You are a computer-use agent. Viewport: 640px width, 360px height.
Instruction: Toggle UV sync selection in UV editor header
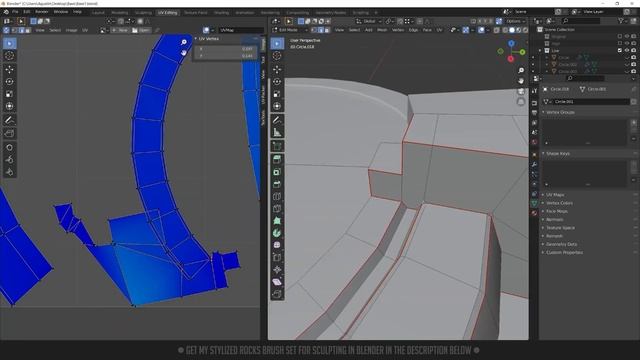(x=6, y=30)
